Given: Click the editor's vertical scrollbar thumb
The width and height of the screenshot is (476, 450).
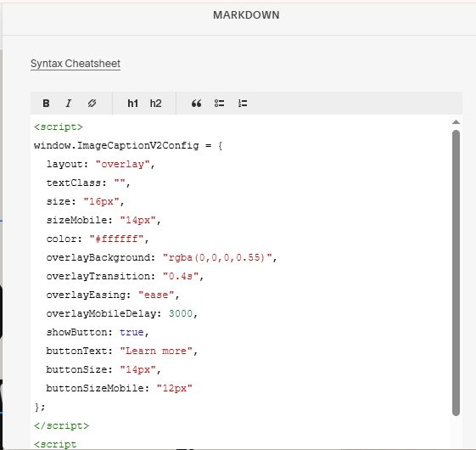Looking at the screenshot, I should click(456, 273).
